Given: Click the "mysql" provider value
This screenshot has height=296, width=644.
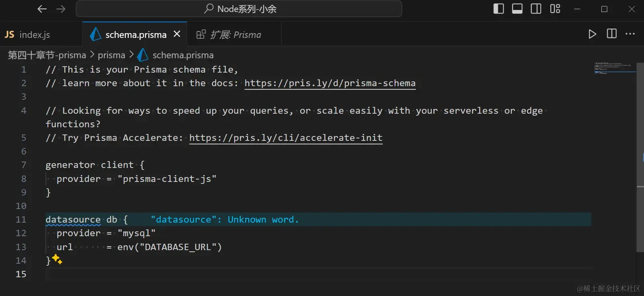Looking at the screenshot, I should pos(136,233).
